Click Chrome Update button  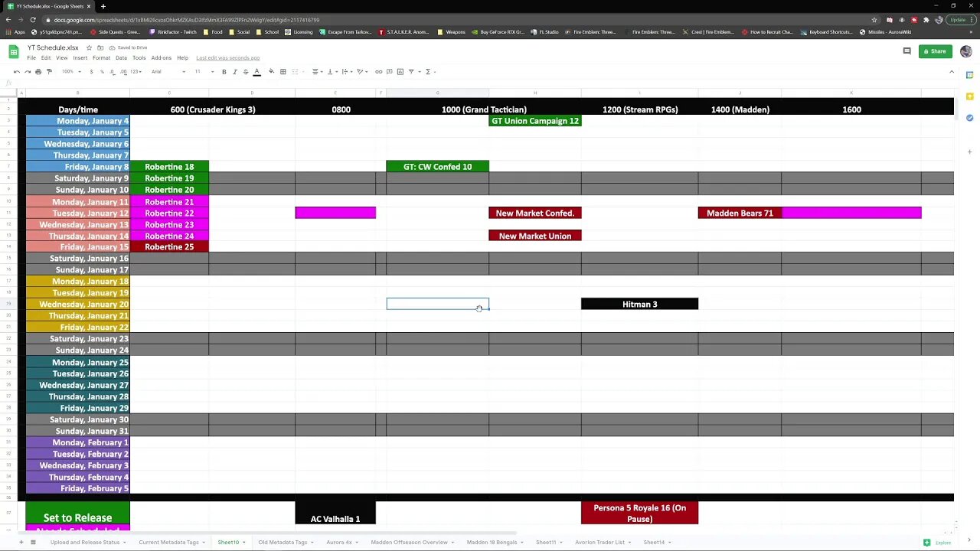(x=959, y=20)
